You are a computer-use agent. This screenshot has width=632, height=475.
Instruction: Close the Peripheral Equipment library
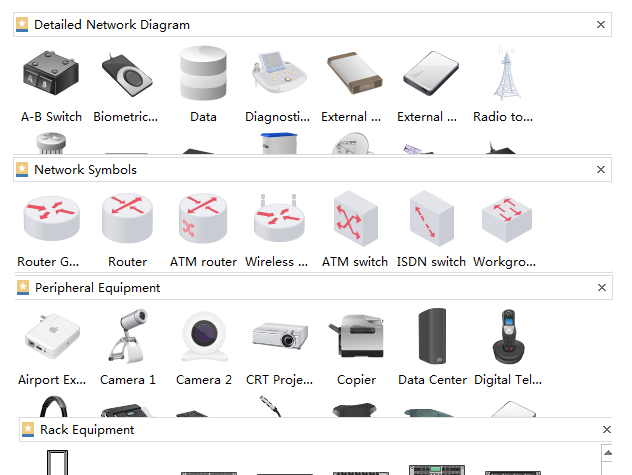(x=602, y=288)
